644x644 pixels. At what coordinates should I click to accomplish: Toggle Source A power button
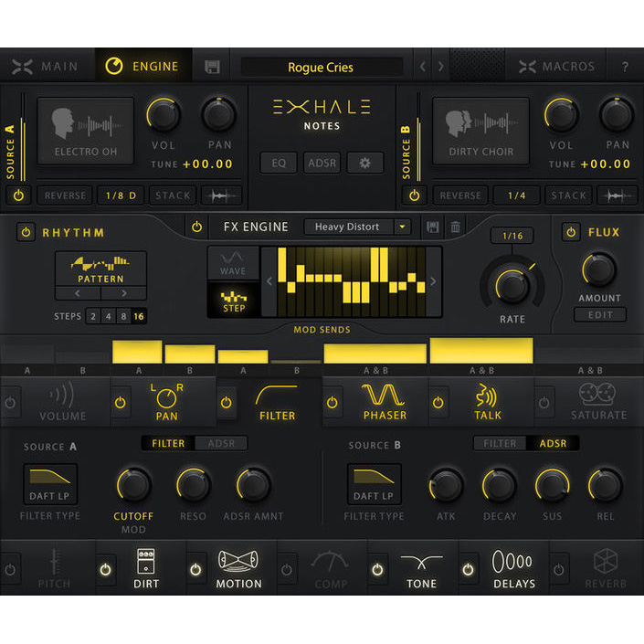coord(18,195)
